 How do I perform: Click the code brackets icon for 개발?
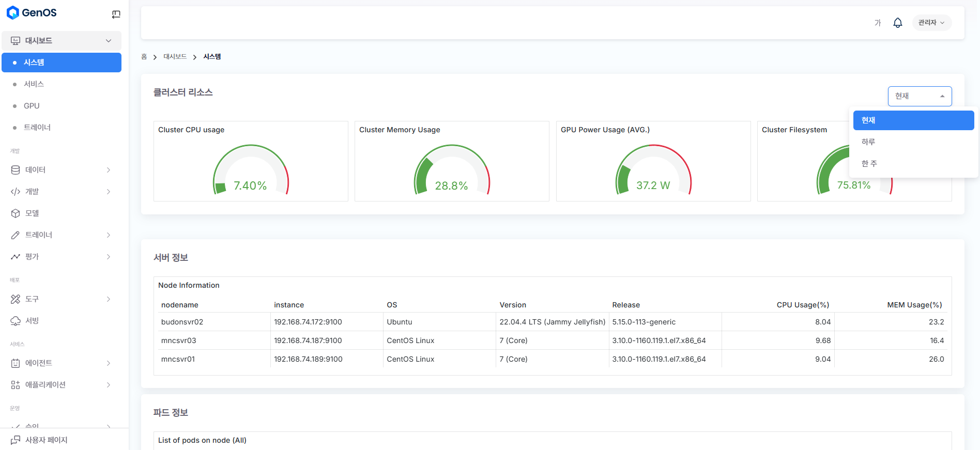pos(16,192)
